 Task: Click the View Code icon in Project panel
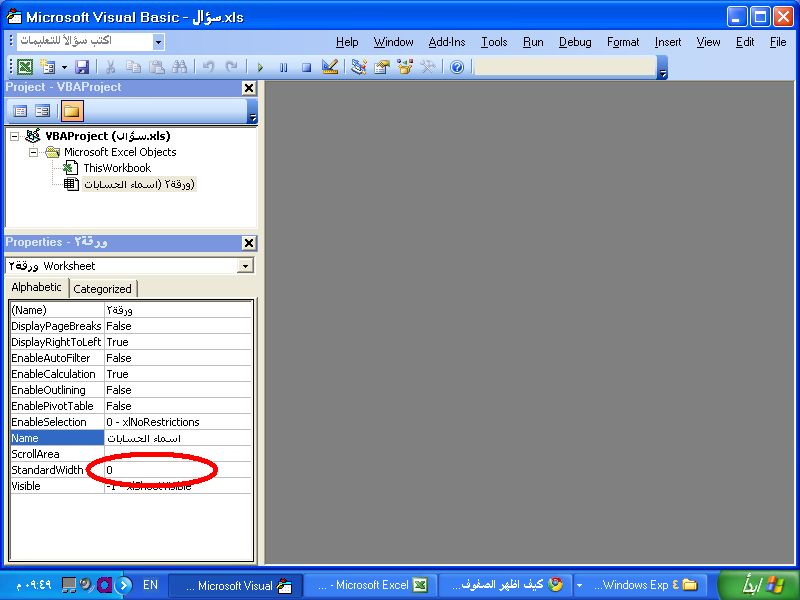pos(20,111)
